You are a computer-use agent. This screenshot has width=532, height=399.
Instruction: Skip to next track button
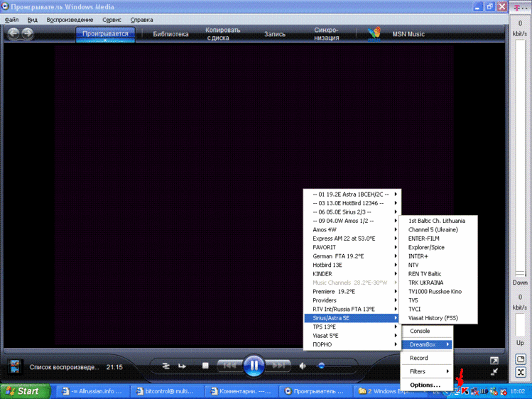pyautogui.click(x=278, y=366)
